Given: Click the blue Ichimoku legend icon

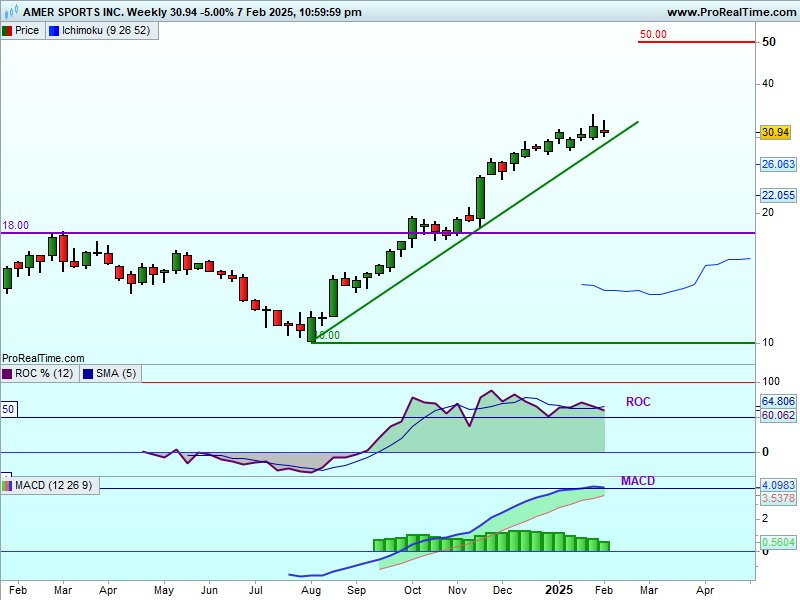Looking at the screenshot, I should tap(54, 31).
